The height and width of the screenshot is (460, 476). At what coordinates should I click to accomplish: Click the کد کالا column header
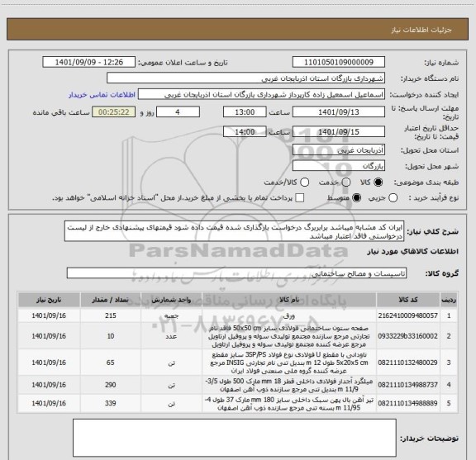tap(408, 300)
